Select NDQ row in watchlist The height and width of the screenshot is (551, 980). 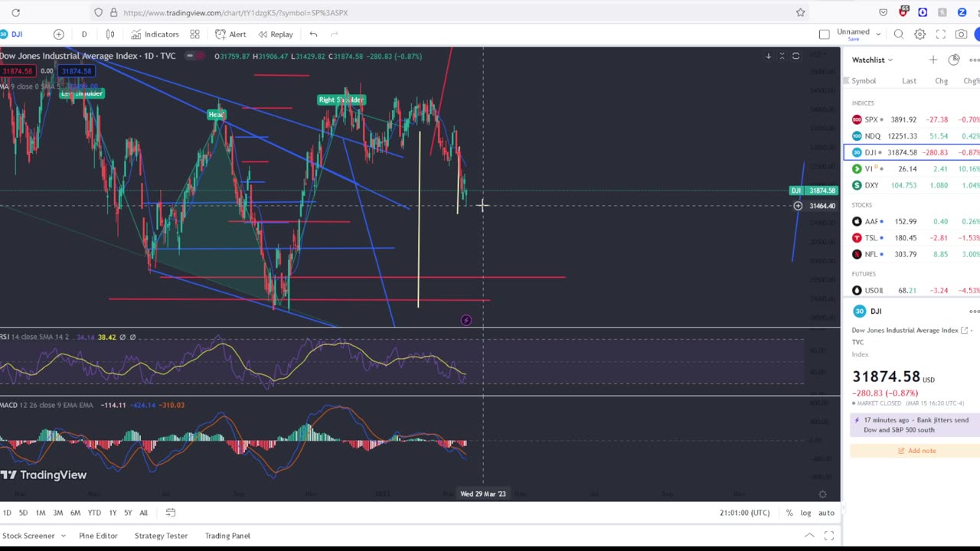coord(911,136)
